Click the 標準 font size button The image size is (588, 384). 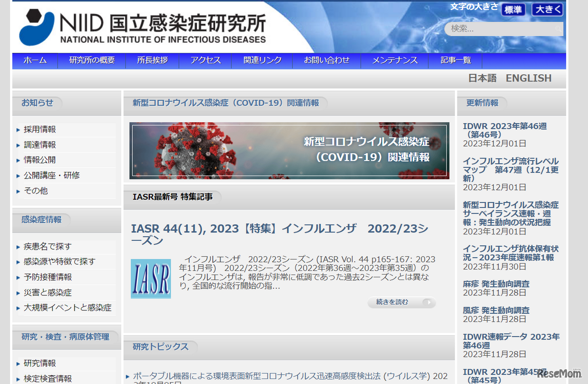(x=513, y=10)
